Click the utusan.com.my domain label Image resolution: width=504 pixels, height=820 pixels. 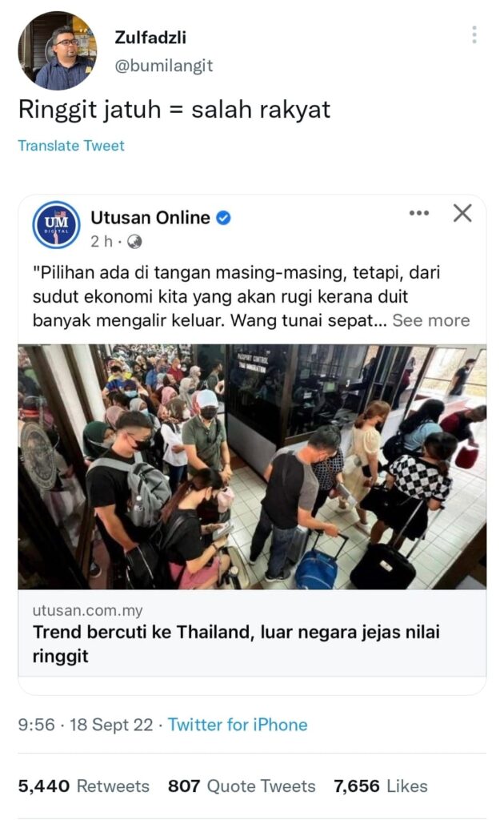[x=87, y=610]
